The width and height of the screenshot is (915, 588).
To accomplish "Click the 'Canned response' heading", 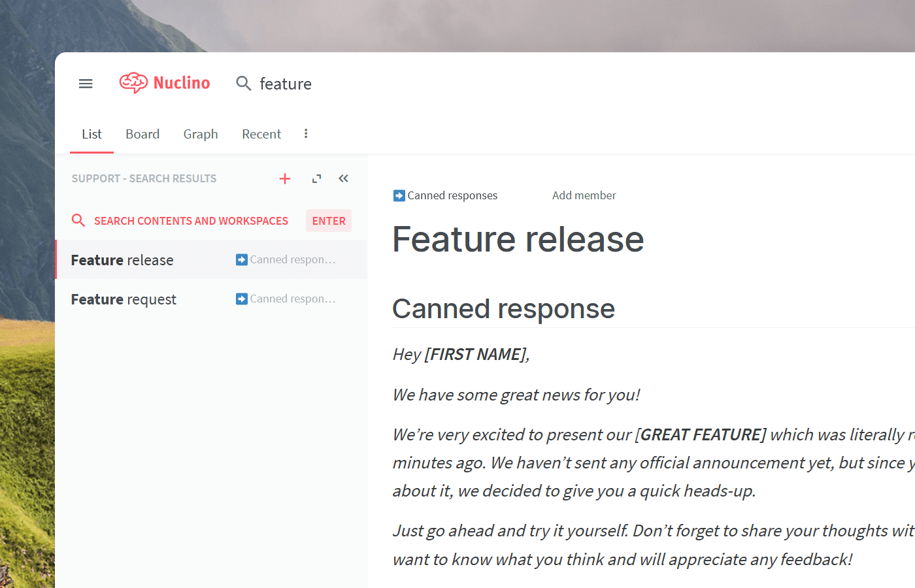I will [x=503, y=308].
